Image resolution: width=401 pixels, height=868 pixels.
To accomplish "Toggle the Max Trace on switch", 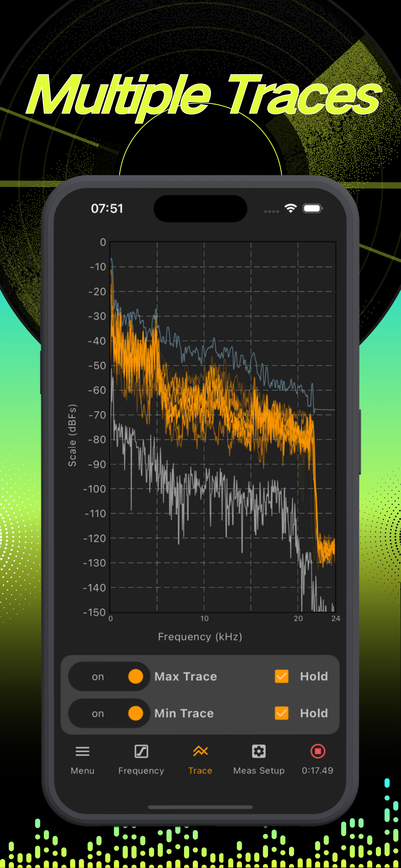I will tap(109, 676).
